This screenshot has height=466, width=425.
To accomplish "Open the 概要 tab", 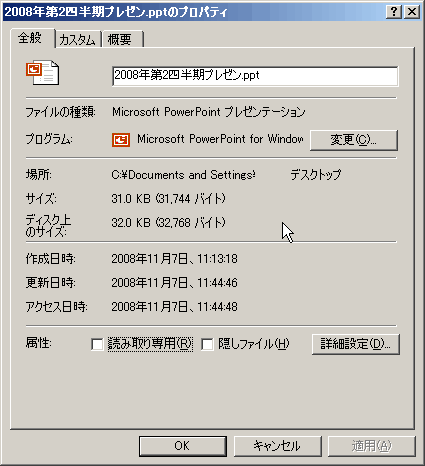I will point(122,40).
